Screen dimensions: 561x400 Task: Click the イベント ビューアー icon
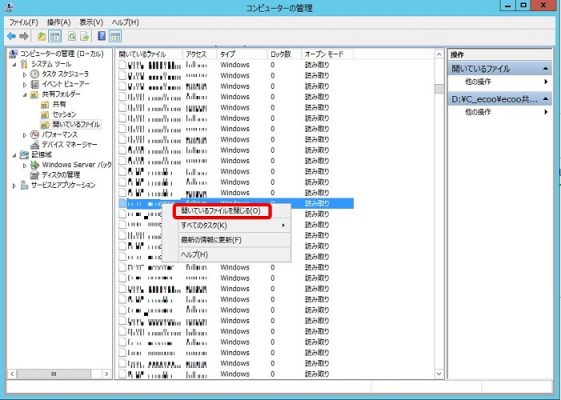tap(35, 84)
